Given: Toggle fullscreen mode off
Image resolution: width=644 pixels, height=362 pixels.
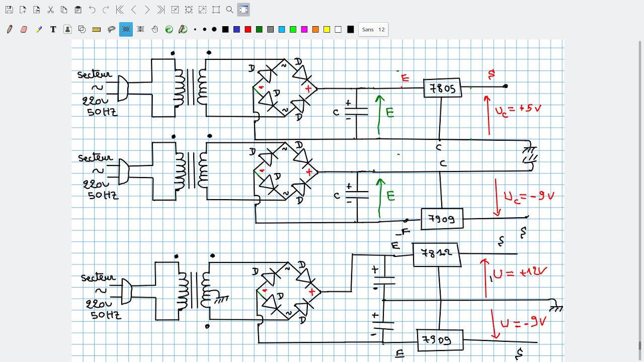Looking at the screenshot, I should [x=244, y=10].
